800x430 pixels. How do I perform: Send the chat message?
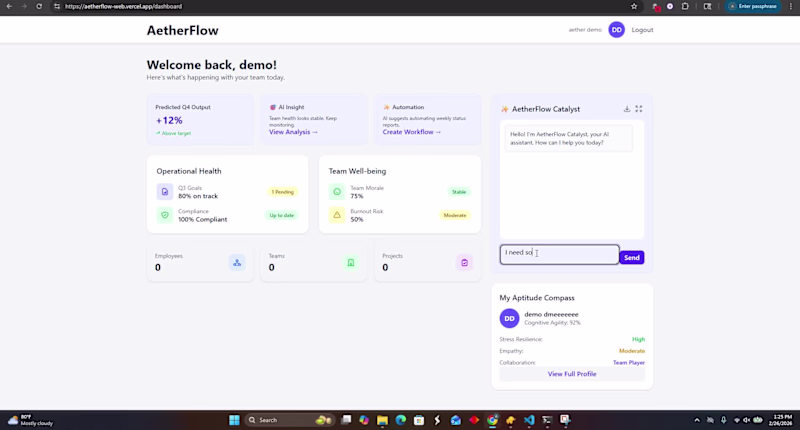(632, 258)
